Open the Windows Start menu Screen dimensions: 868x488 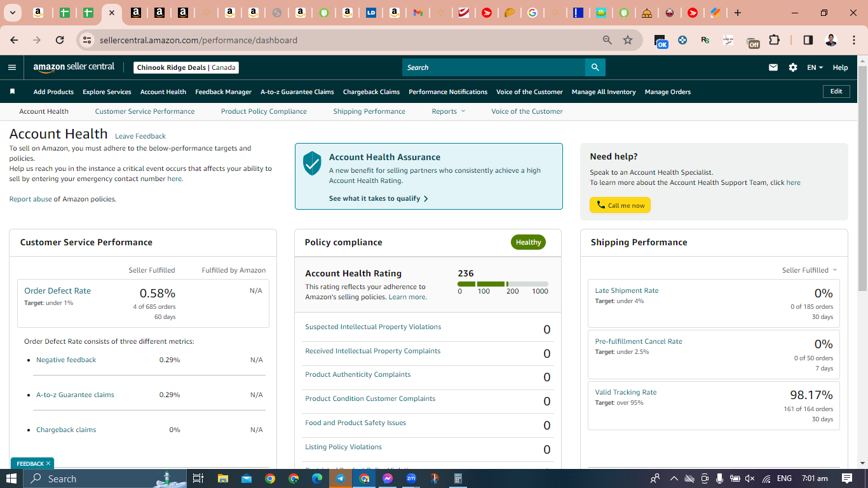point(11,478)
